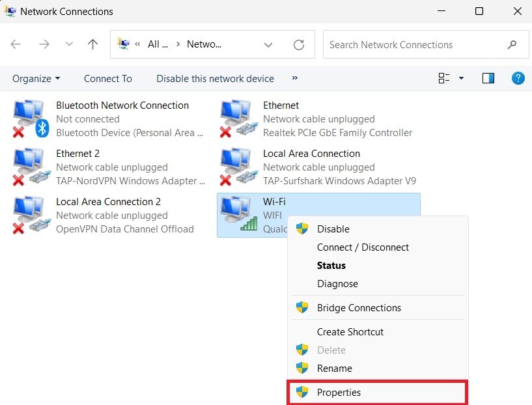The image size is (532, 405).
Task: Select the Ethernet Realtek adapter icon
Action: 237,119
